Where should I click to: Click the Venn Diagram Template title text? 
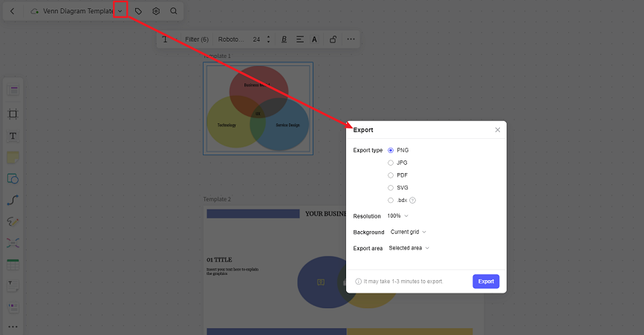tap(78, 11)
